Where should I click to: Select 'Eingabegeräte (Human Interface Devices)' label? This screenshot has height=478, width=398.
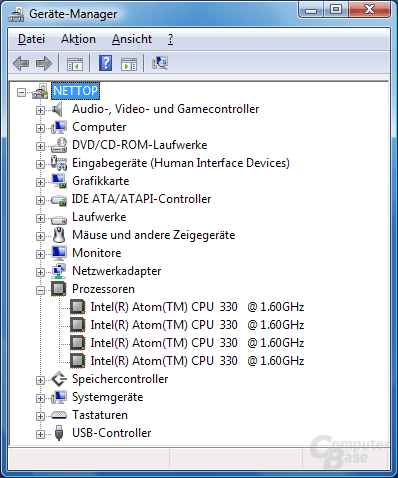(x=181, y=163)
